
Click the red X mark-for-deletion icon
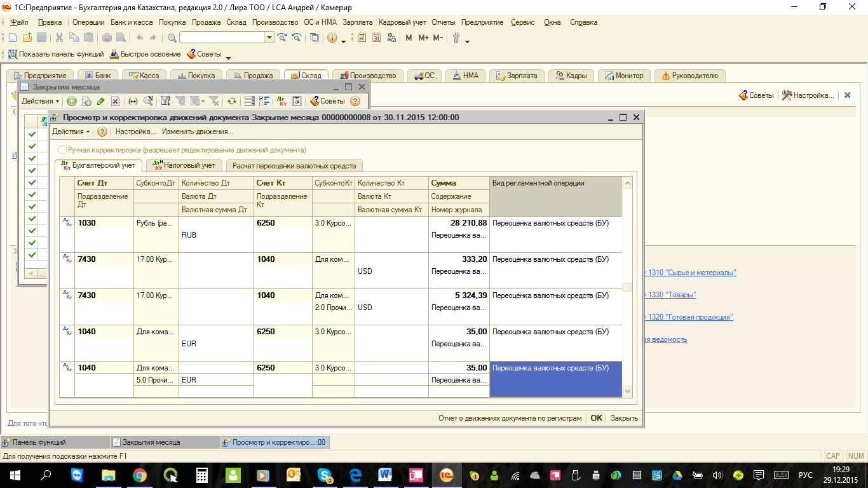115,101
